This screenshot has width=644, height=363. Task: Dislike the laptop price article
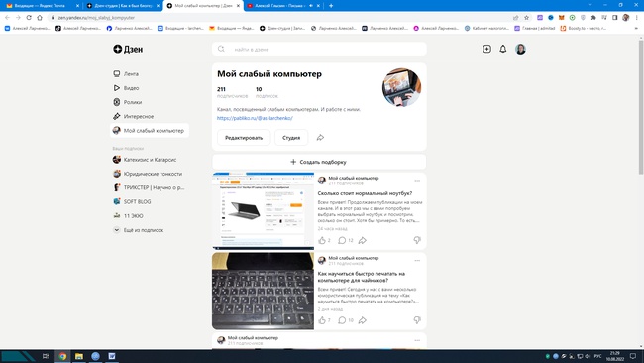click(x=417, y=240)
